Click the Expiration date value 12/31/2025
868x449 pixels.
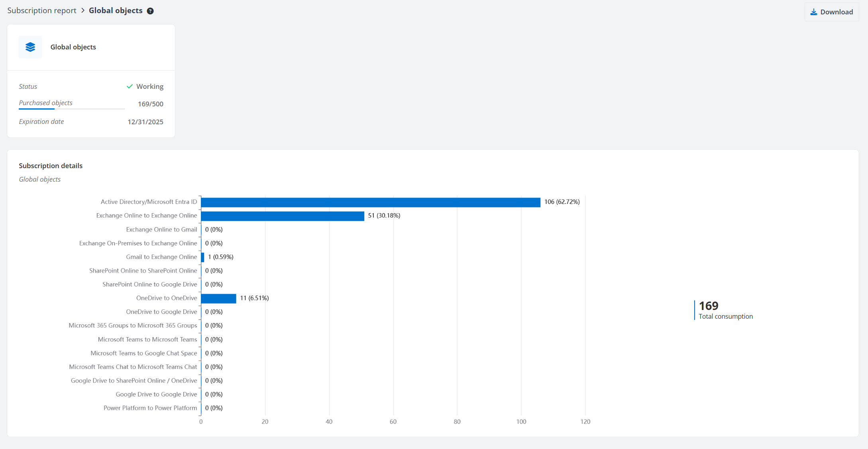[145, 122]
